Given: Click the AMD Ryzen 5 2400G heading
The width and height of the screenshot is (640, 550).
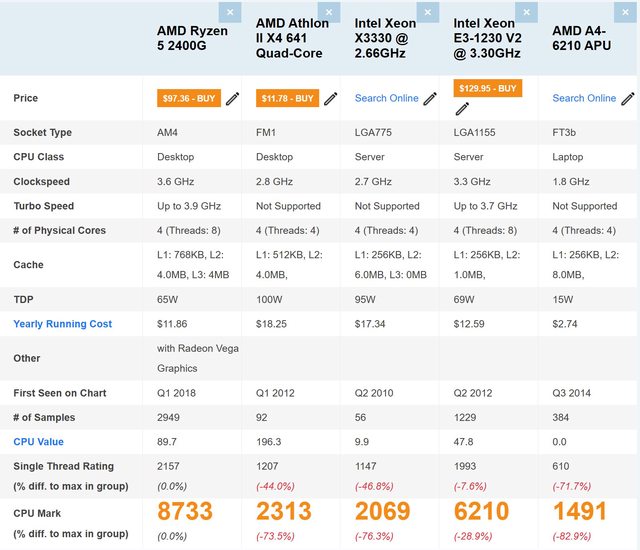Looking at the screenshot, I should point(192,38).
